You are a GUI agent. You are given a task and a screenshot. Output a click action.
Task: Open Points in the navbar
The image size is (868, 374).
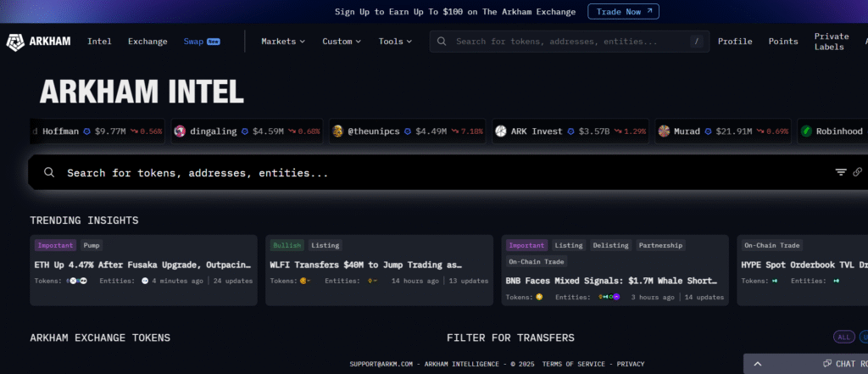[x=783, y=42]
